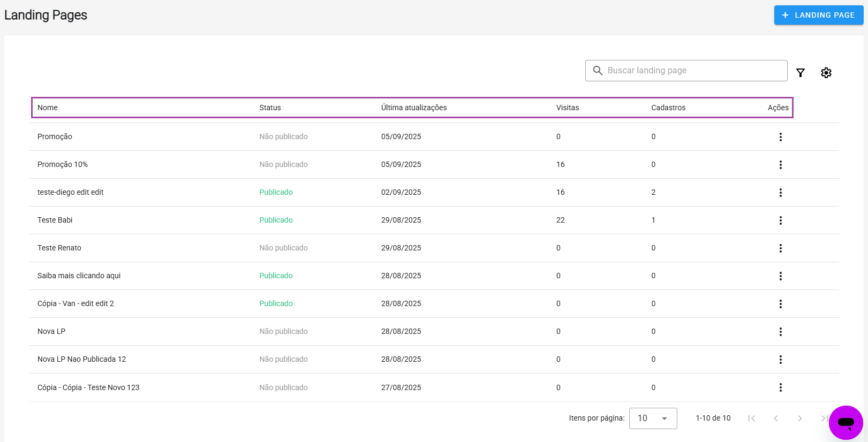The height and width of the screenshot is (442, 868).
Task: Sort by Última atualizações column header
Action: coord(413,108)
